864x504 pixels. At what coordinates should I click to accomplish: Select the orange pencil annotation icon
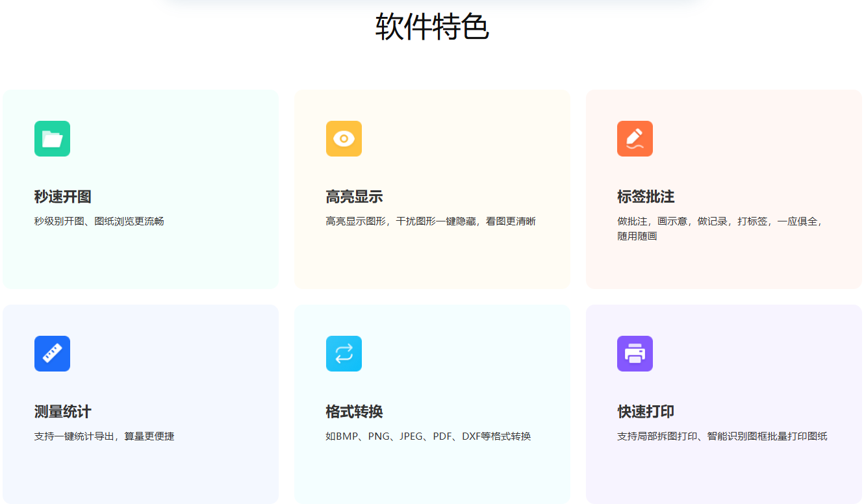(635, 139)
